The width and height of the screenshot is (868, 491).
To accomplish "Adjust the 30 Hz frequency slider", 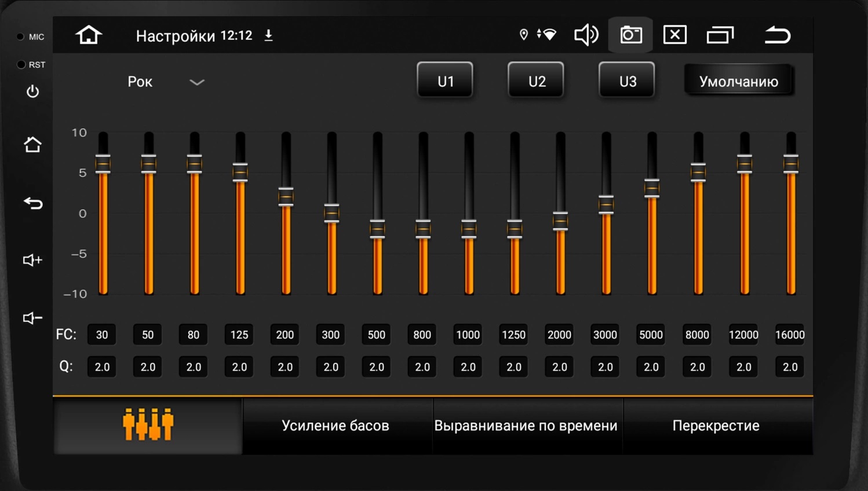I will tap(103, 165).
